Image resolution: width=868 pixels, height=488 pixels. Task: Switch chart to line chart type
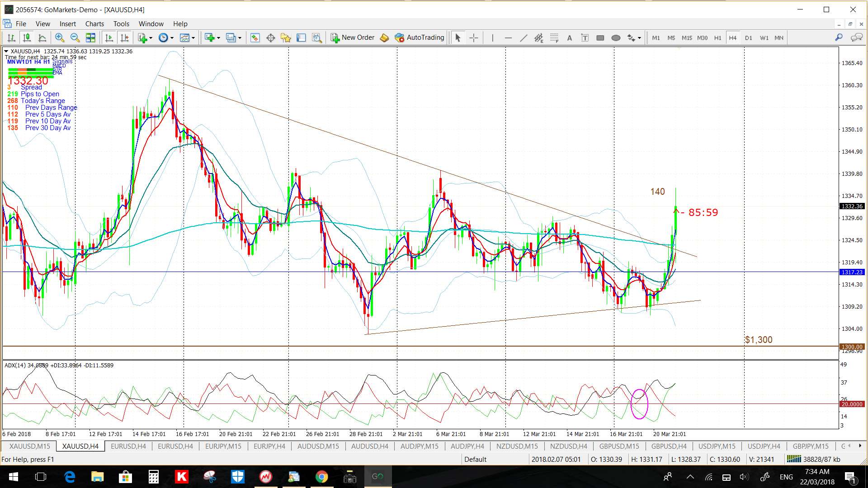[42, 38]
